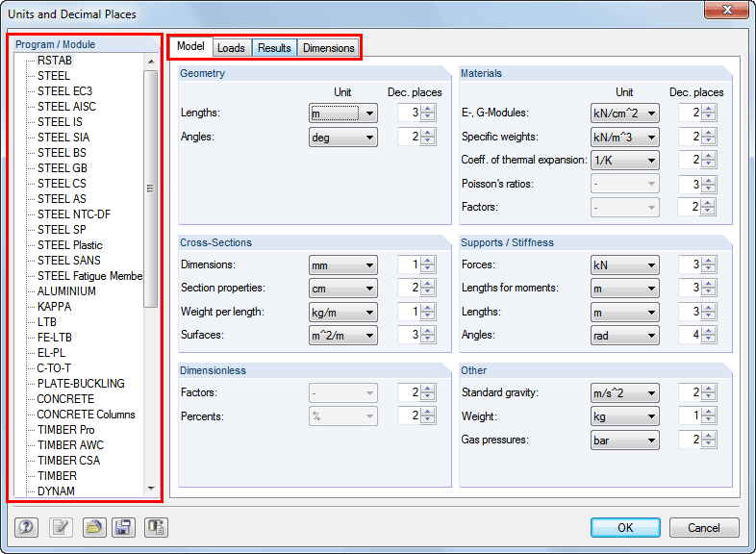This screenshot has width=756, height=554.
Task: Load saved units profile via folder icon
Action: pyautogui.click(x=94, y=527)
